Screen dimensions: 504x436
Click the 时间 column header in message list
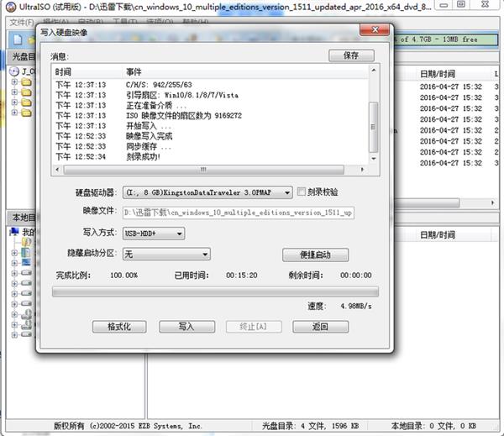pos(87,72)
